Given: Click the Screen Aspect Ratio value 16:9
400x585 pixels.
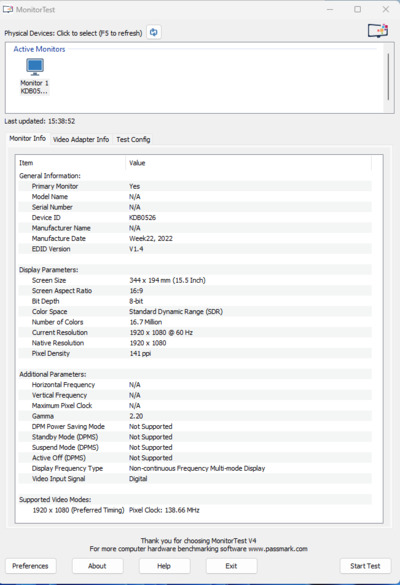Looking at the screenshot, I should 136,291.
